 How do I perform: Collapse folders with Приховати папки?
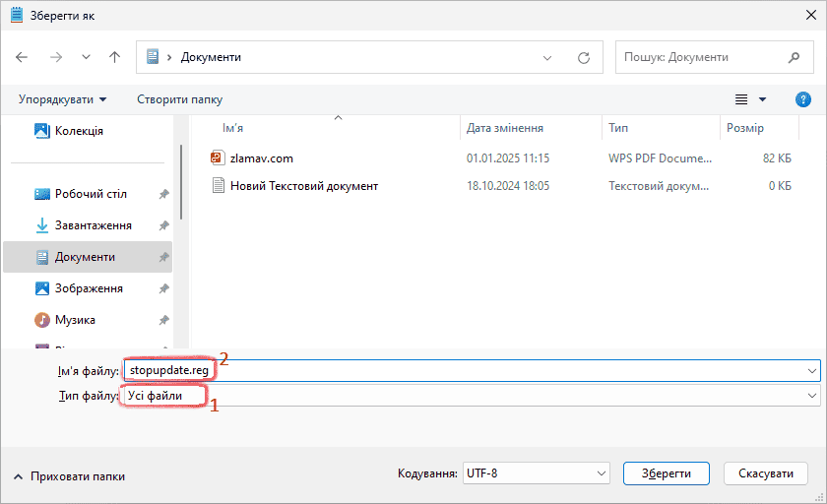69,476
